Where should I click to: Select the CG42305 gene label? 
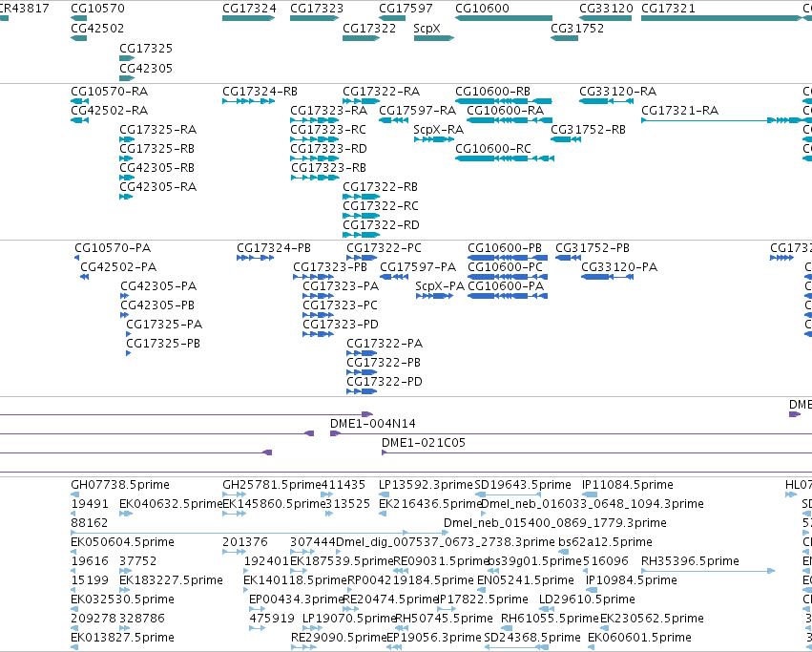[146, 68]
